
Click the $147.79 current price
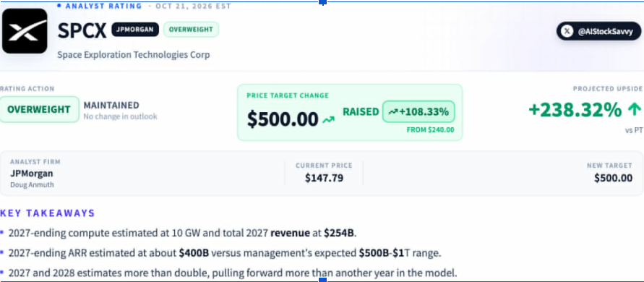click(324, 178)
